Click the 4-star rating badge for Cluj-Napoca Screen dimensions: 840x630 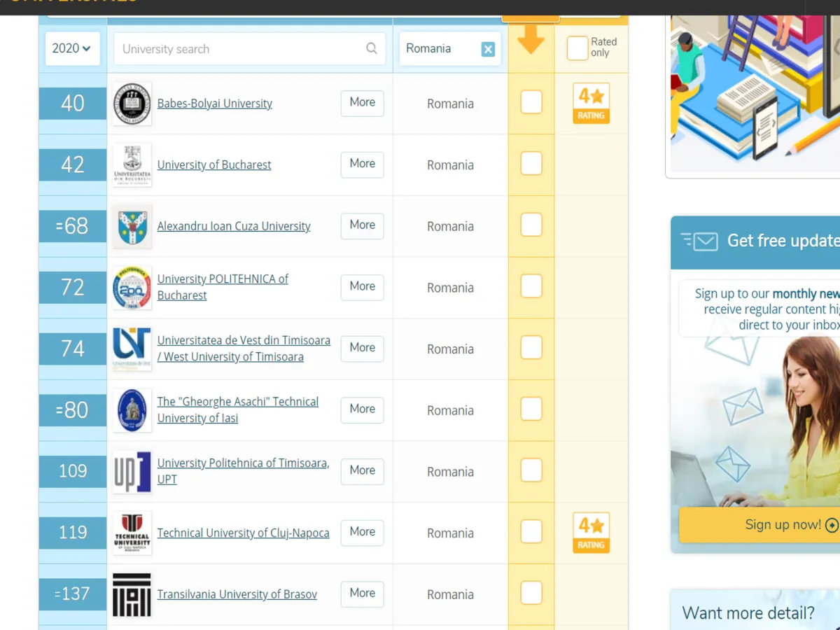(x=591, y=533)
